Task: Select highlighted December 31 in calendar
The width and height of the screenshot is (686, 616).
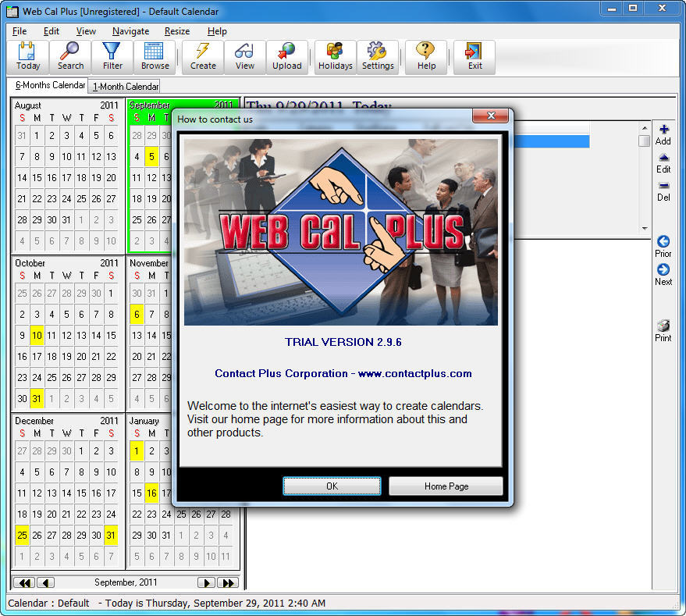Action: 111,535
